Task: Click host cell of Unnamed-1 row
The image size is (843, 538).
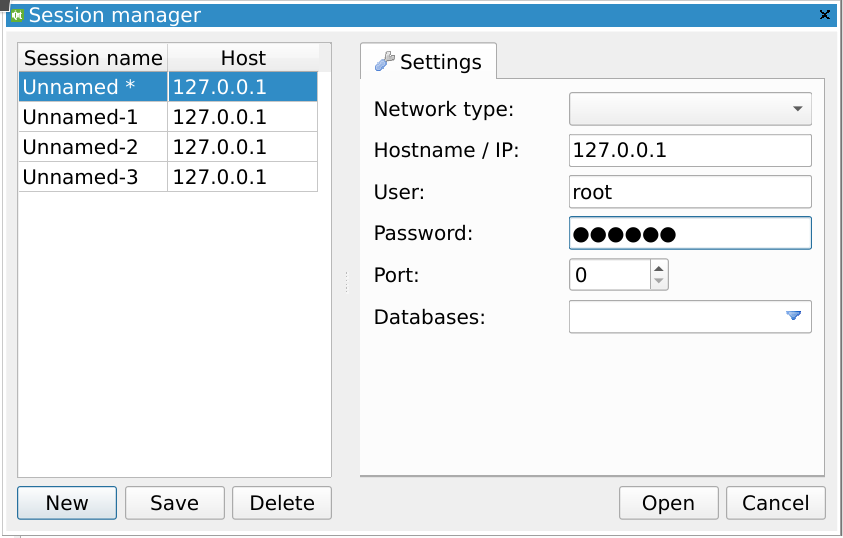Action: tap(242, 117)
